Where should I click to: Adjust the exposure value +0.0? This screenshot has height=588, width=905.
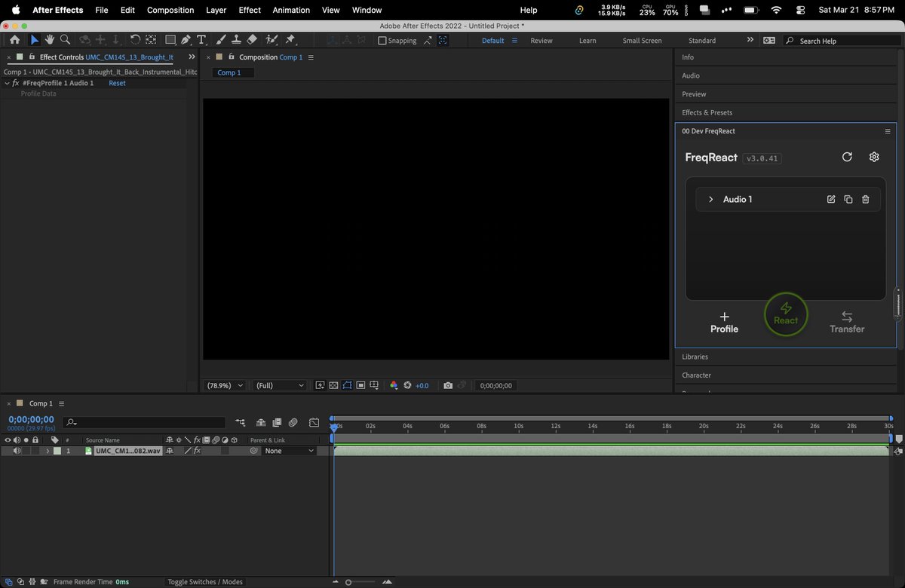pos(422,385)
